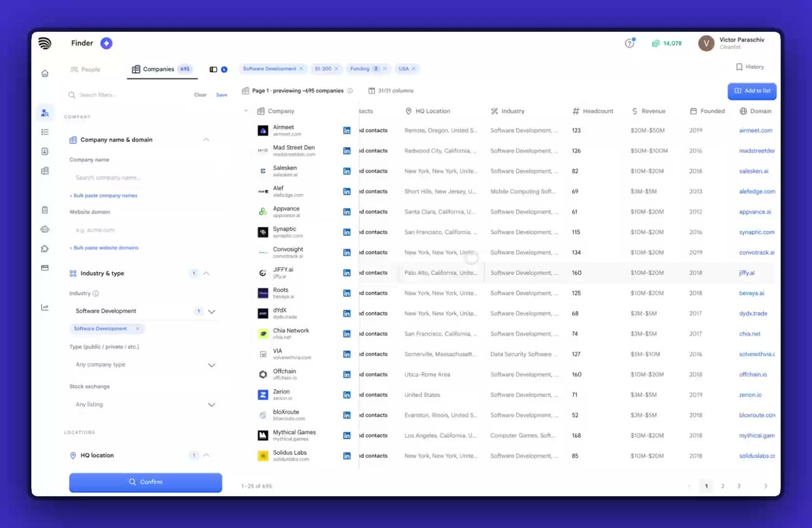The image size is (812, 528).
Task: Collapse the Company name & domain section
Action: pyautogui.click(x=206, y=140)
